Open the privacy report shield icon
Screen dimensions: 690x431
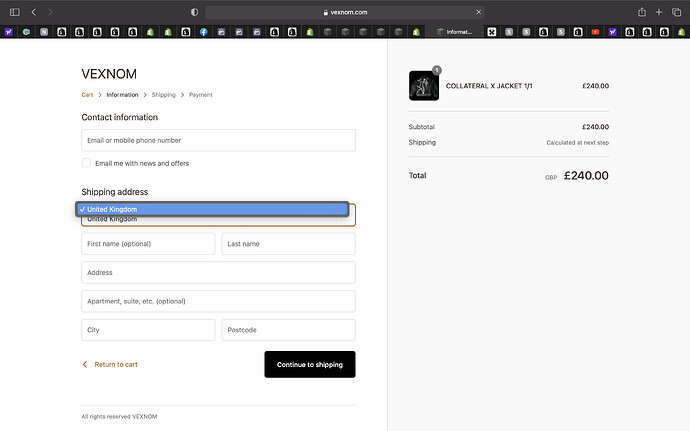[x=194, y=12]
